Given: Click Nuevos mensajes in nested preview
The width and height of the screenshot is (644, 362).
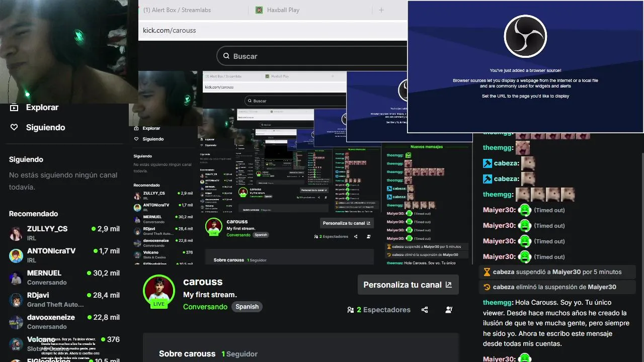Looking at the screenshot, I should (x=427, y=147).
